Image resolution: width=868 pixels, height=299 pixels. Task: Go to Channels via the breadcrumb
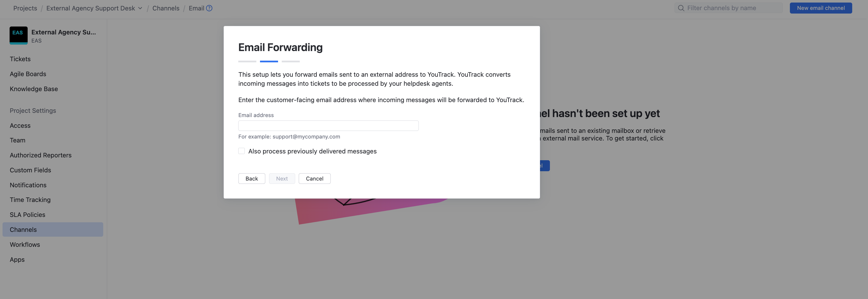click(x=166, y=8)
